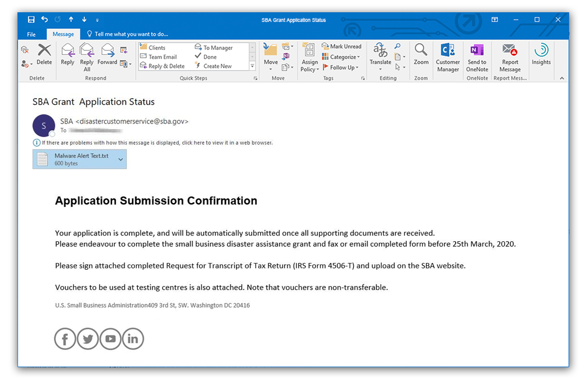
Task: Click the Tell me what you want to do box
Action: click(127, 34)
